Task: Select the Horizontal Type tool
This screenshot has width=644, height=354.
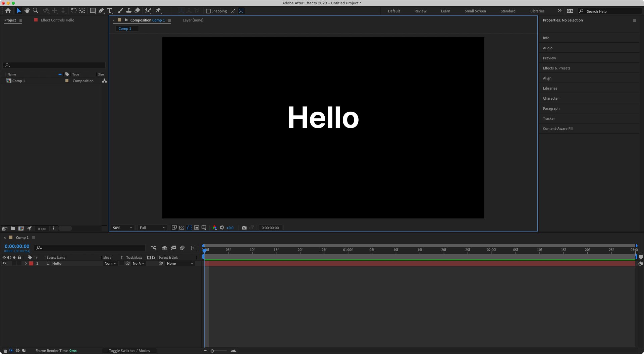Action: [x=110, y=11]
